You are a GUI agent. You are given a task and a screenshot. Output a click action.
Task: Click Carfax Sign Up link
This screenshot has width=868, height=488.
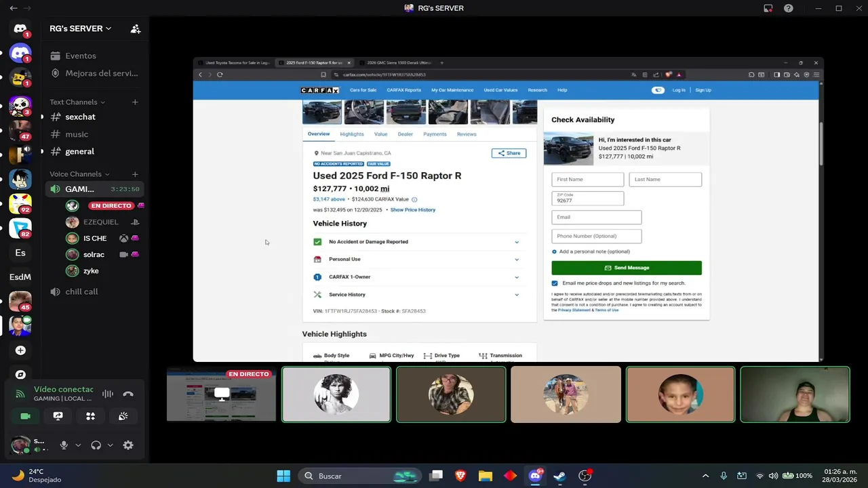point(703,90)
